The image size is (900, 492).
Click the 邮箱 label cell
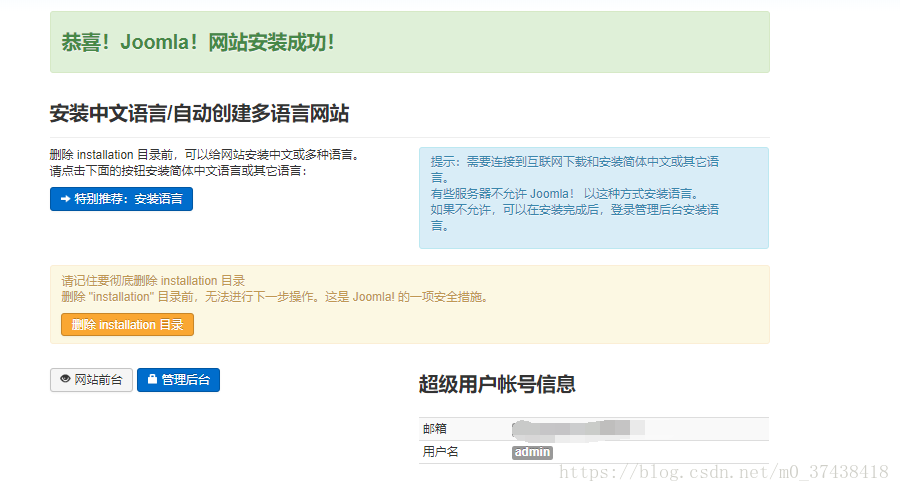click(435, 428)
